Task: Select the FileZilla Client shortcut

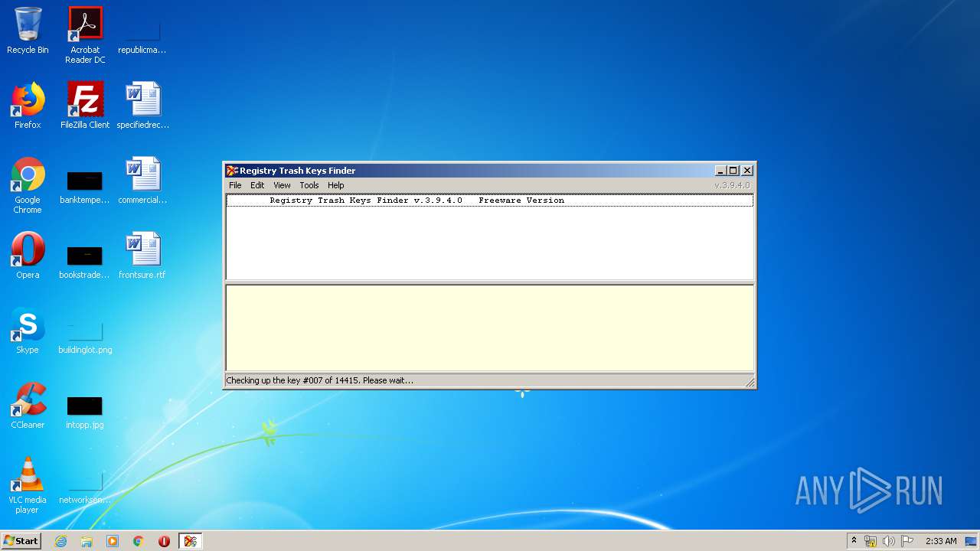Action: pyautogui.click(x=85, y=106)
